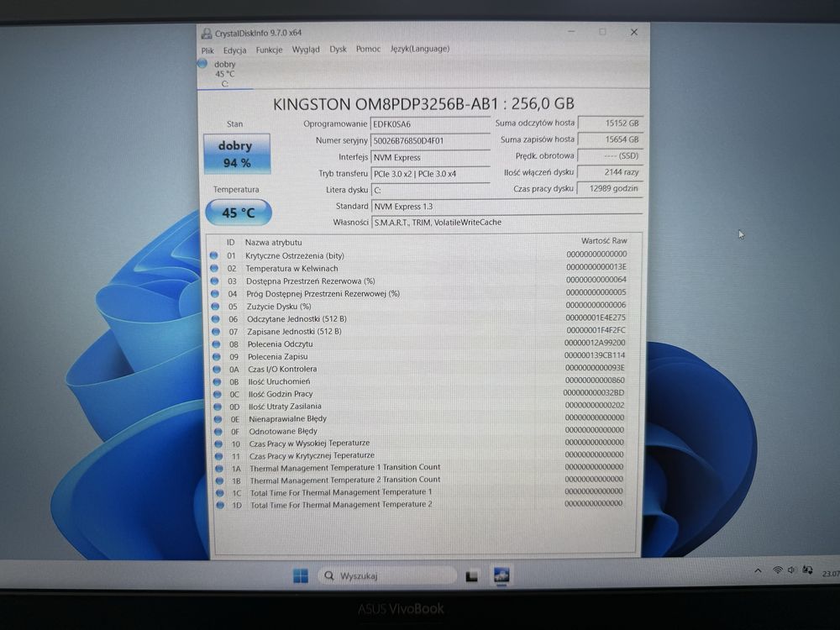The width and height of the screenshot is (840, 630).
Task: Click the 'NVM Express 1.3' standard field
Action: [507, 207]
